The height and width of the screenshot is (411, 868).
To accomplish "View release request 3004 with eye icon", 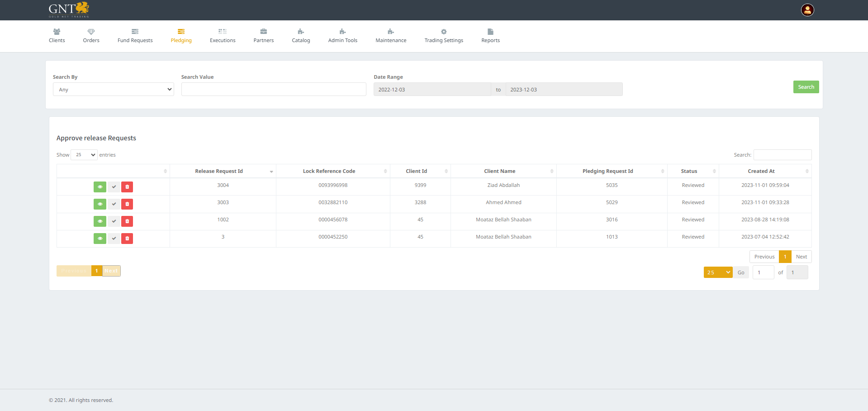I will [x=100, y=187].
